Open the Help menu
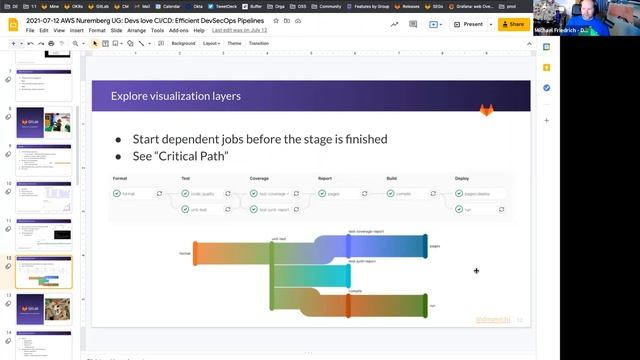640x360 pixels. [199, 31]
